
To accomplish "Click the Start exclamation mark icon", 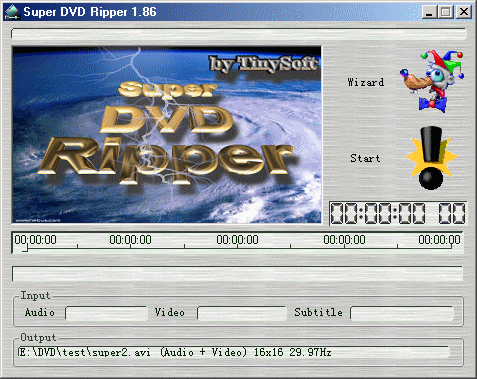I will (431, 158).
